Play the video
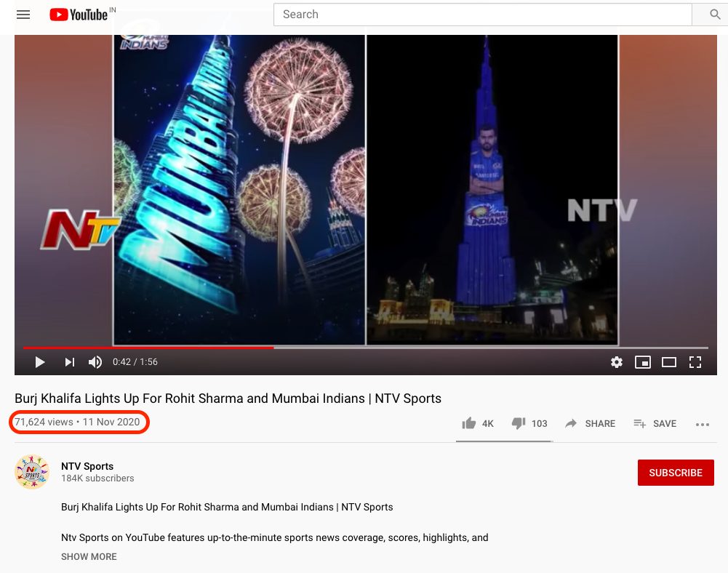The image size is (728, 573). point(40,362)
